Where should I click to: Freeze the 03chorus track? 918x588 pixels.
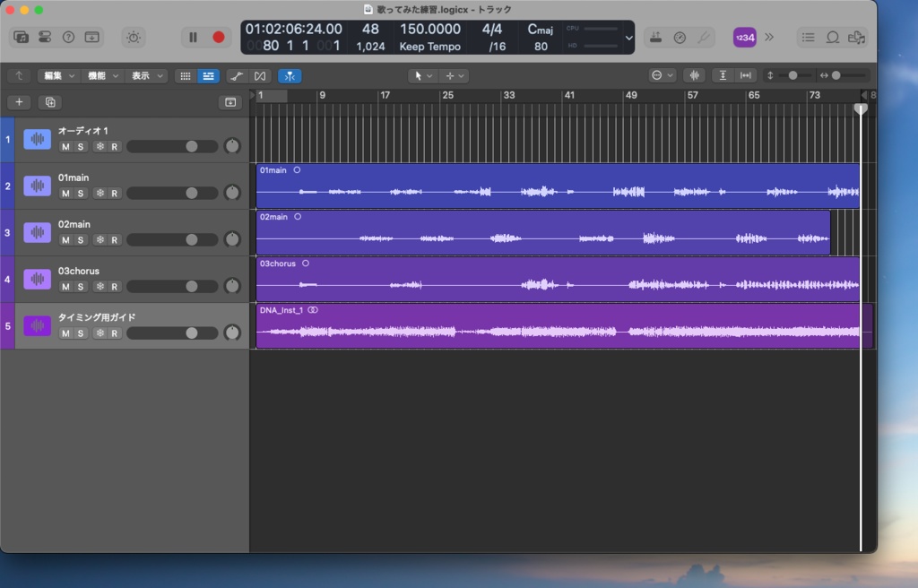click(x=100, y=287)
